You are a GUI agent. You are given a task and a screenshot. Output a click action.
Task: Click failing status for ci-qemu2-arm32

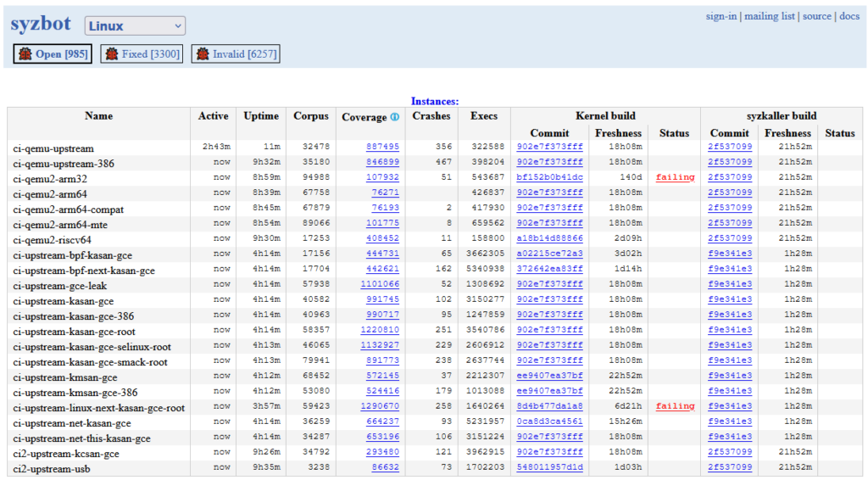(x=675, y=177)
